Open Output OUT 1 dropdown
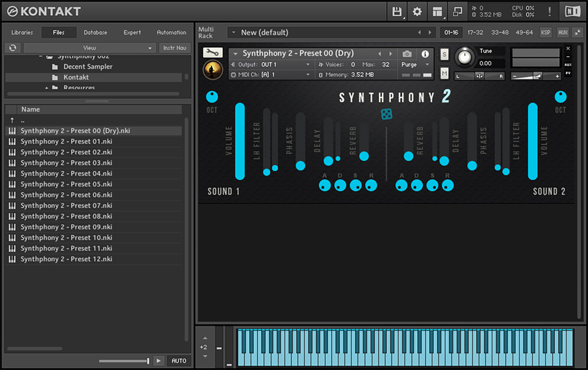This screenshot has width=588, height=370. pyautogui.click(x=271, y=64)
